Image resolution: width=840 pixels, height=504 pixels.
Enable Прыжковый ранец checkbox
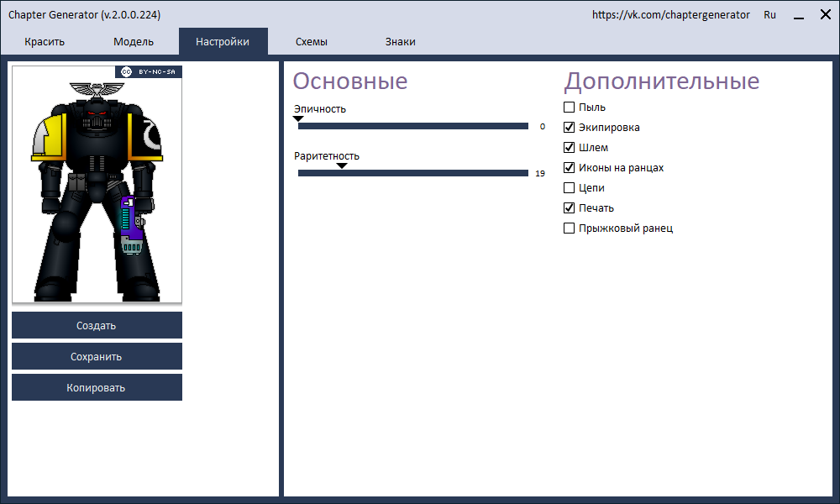569,228
